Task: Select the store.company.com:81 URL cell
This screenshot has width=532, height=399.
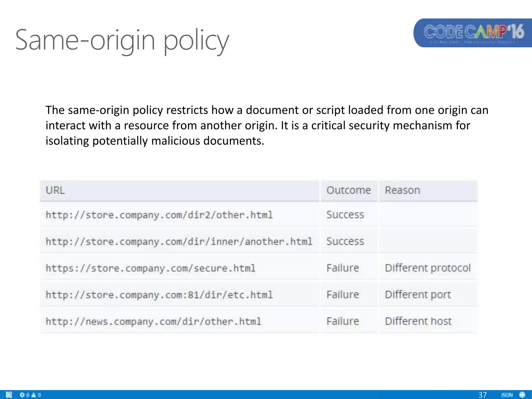Action: (179, 295)
